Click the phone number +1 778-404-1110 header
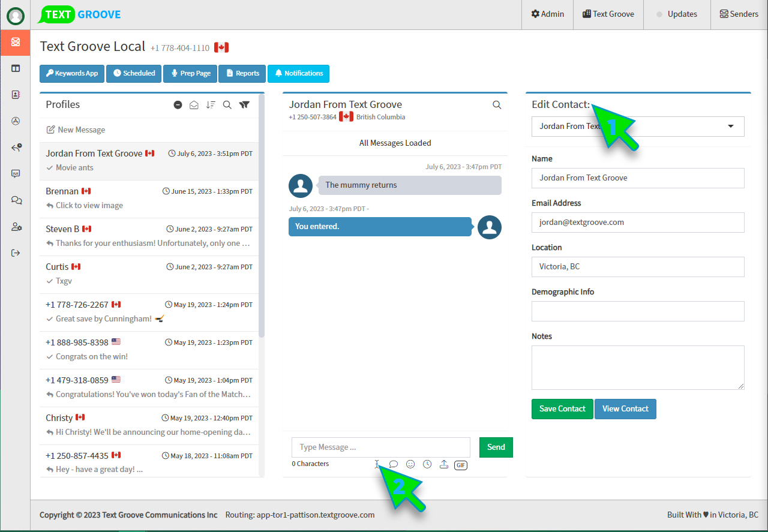This screenshot has height=532, width=768. pyautogui.click(x=180, y=48)
